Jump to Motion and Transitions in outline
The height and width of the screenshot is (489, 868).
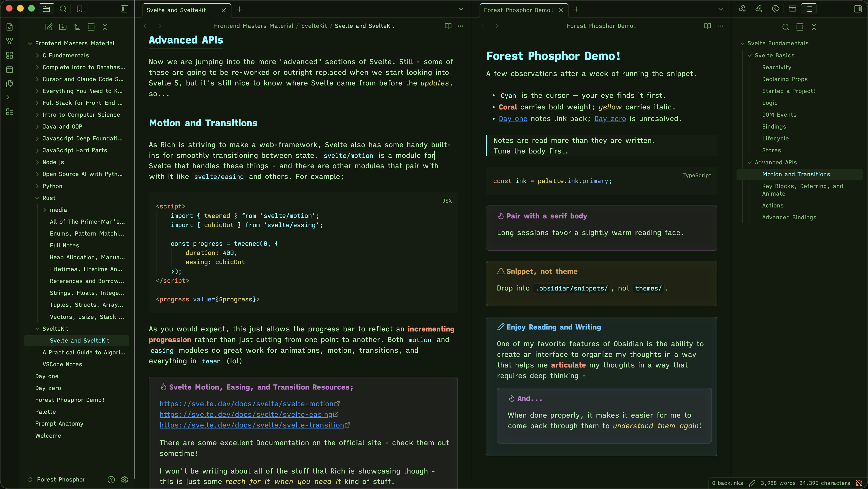click(x=799, y=174)
